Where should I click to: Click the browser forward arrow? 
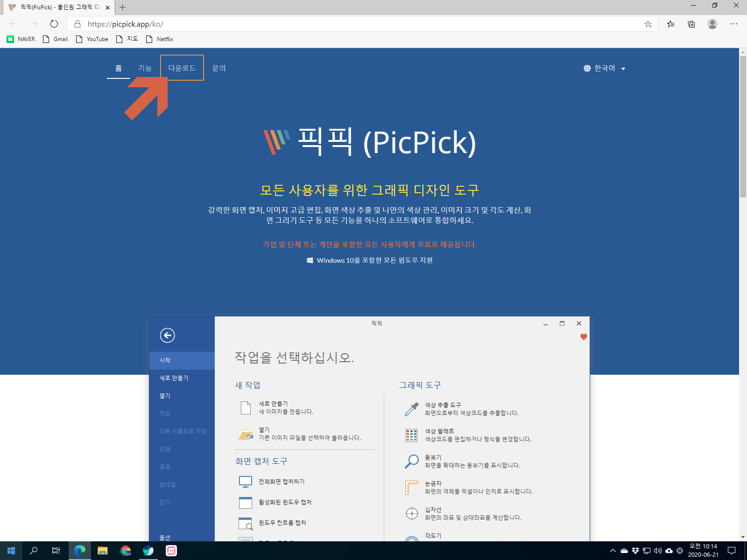[x=33, y=24]
